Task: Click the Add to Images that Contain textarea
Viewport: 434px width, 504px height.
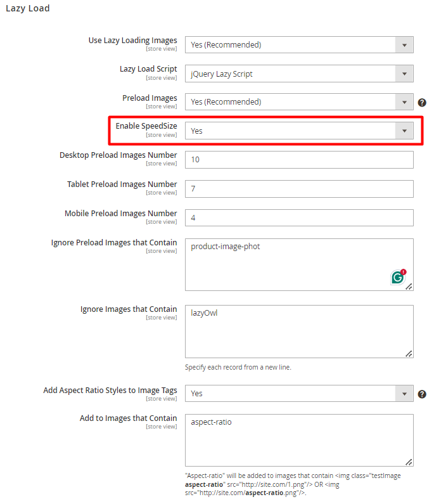Action: pyautogui.click(x=299, y=440)
